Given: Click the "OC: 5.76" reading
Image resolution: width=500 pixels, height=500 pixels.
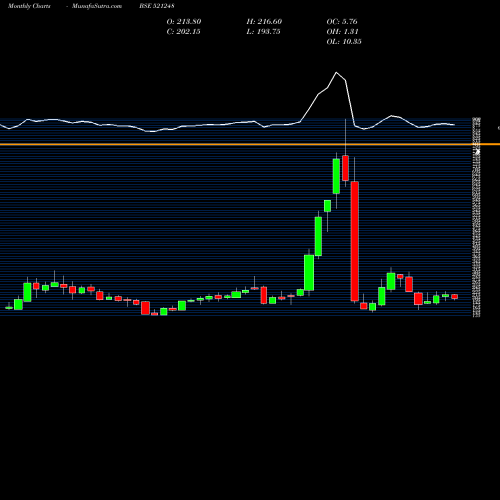Looking at the screenshot, I should point(342,21).
